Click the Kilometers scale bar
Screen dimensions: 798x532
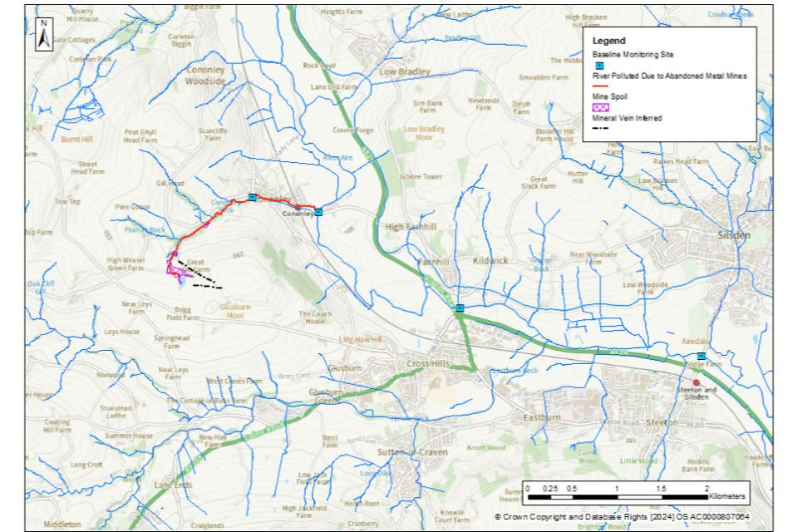[616, 496]
